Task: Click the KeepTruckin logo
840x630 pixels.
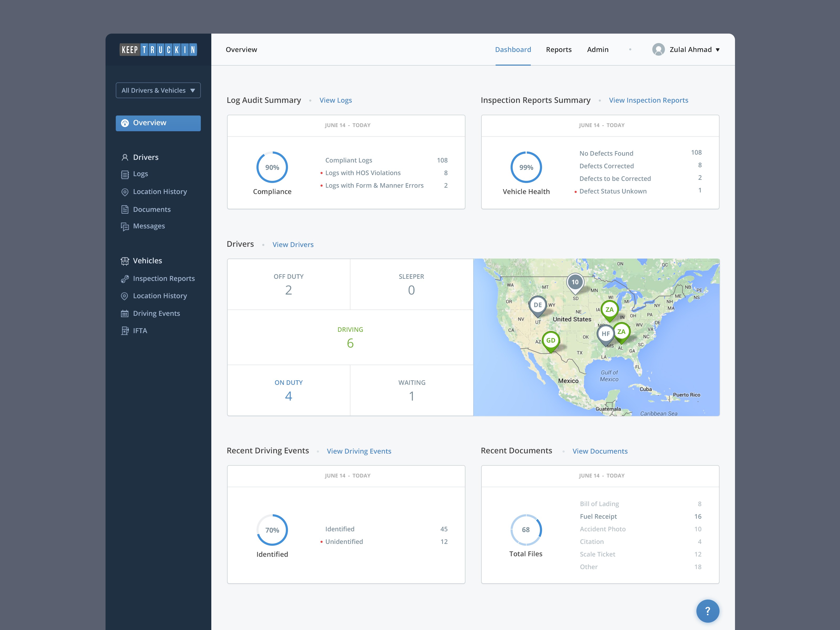Action: pos(158,49)
